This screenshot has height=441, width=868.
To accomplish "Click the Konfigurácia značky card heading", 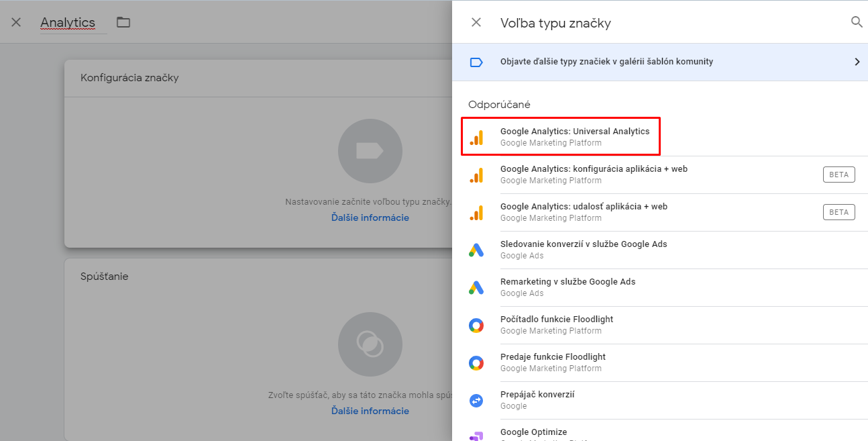I will (129, 78).
